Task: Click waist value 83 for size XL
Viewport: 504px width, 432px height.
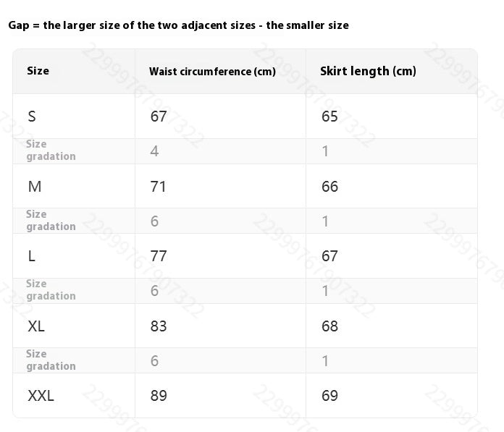Action: pos(159,326)
